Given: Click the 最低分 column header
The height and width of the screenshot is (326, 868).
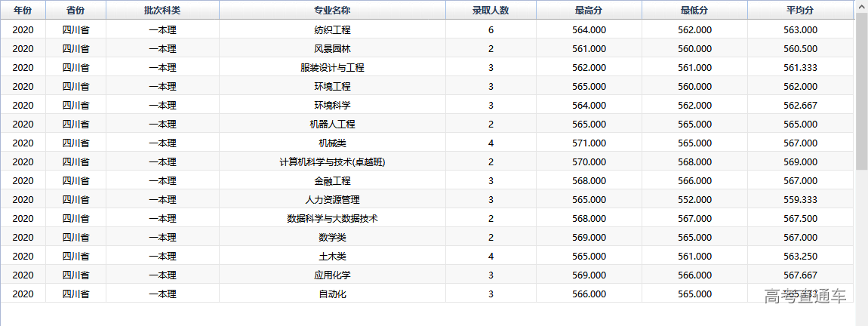Looking at the screenshot, I should (694, 11).
